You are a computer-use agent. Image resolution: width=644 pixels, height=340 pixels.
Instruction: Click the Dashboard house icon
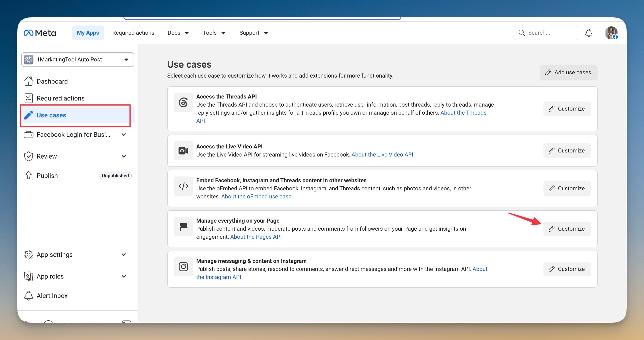coord(28,81)
